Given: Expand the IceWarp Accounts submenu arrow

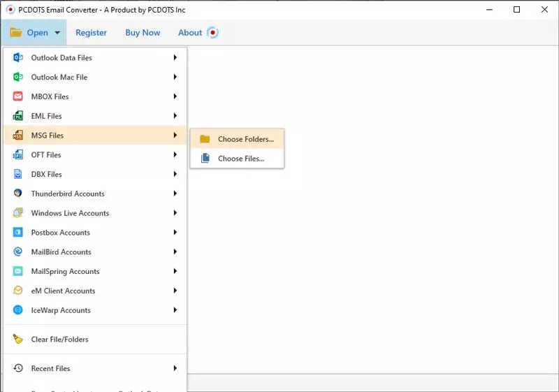Looking at the screenshot, I should pyautogui.click(x=175, y=310).
